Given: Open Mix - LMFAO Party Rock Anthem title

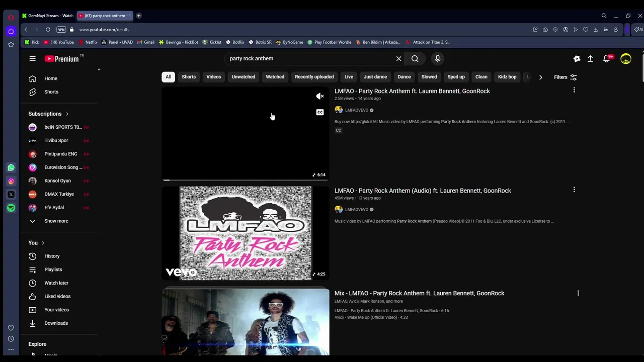Looking at the screenshot, I should [x=419, y=293].
